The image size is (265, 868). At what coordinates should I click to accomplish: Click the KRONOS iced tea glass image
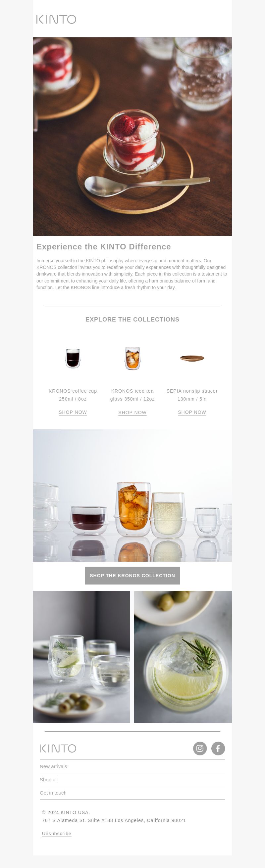[132, 358]
